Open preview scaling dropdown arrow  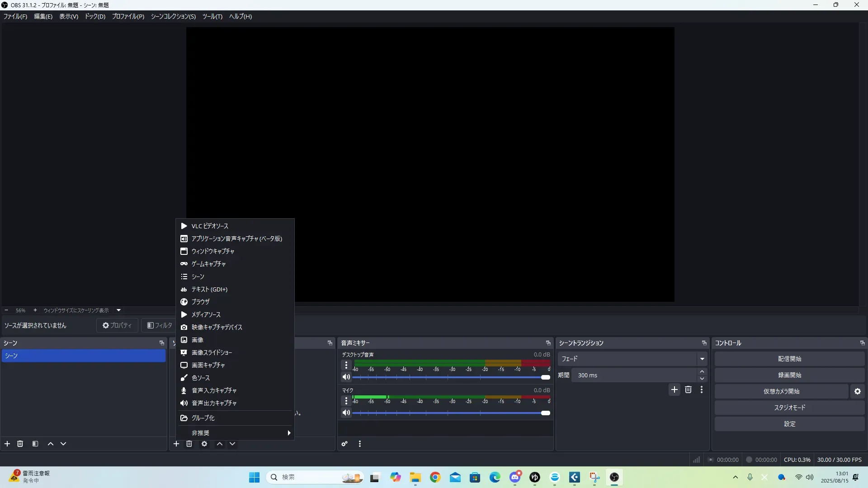click(x=119, y=310)
